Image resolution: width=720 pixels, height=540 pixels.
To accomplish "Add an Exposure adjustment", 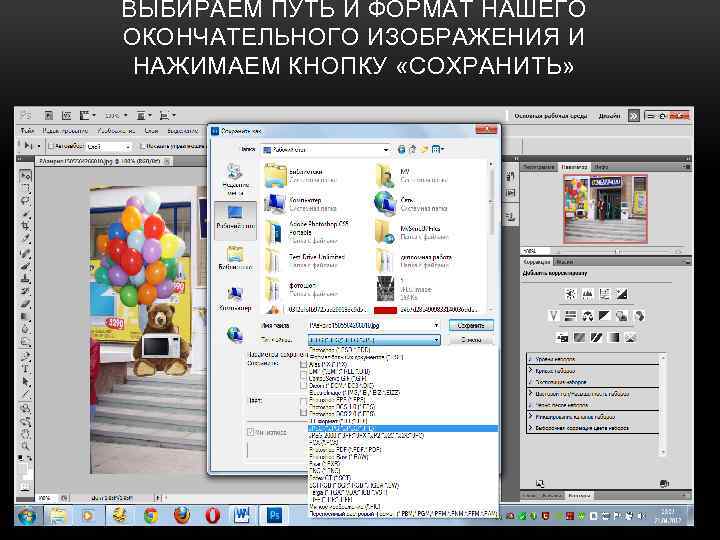I will 621,294.
